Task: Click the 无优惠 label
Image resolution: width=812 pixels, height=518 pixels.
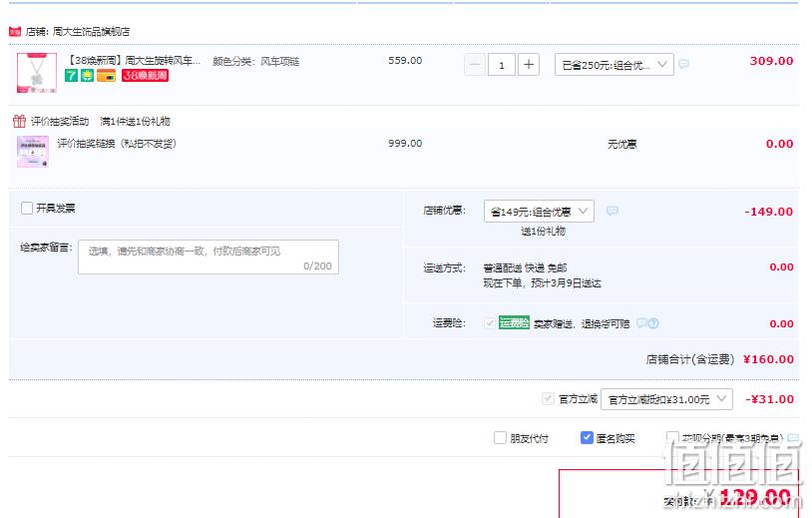Action: (x=621, y=144)
